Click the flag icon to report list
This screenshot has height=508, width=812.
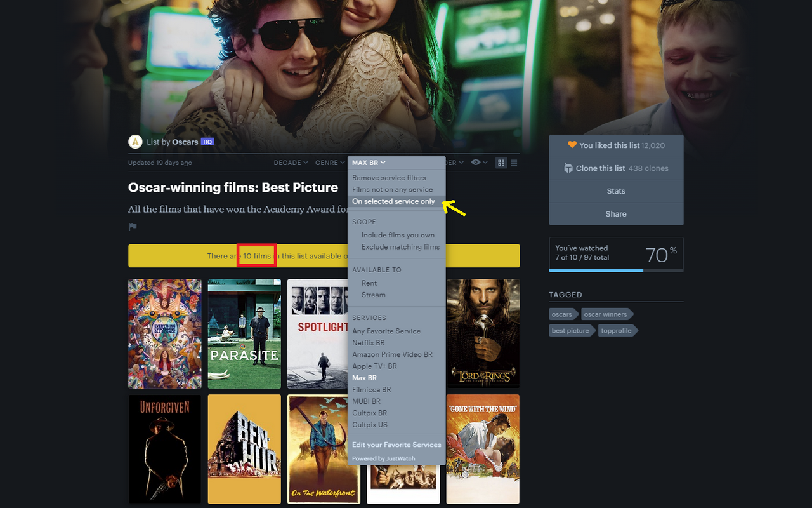(133, 227)
